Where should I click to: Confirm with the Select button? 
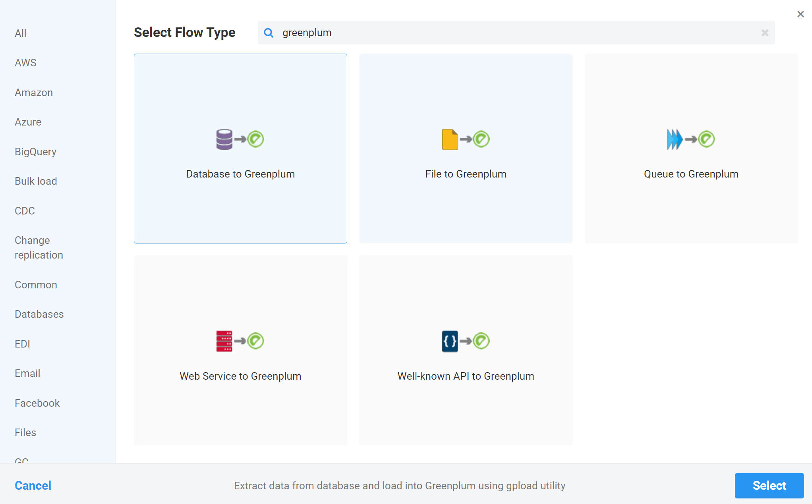tap(769, 485)
